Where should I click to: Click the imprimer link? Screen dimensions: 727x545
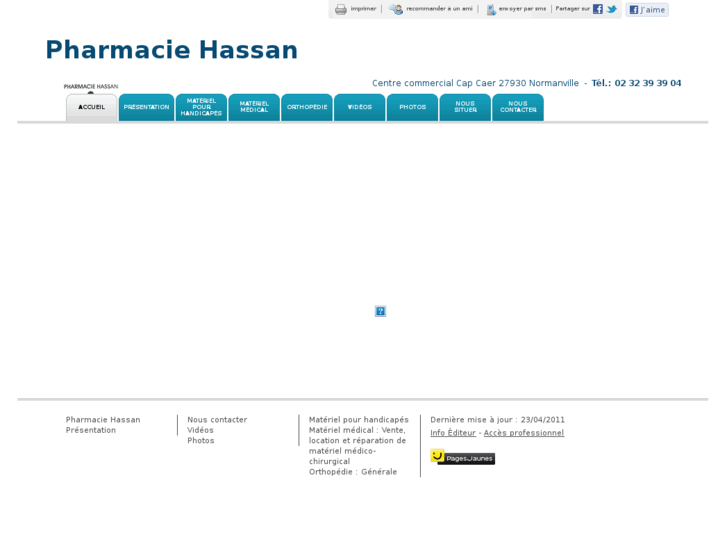[363, 9]
